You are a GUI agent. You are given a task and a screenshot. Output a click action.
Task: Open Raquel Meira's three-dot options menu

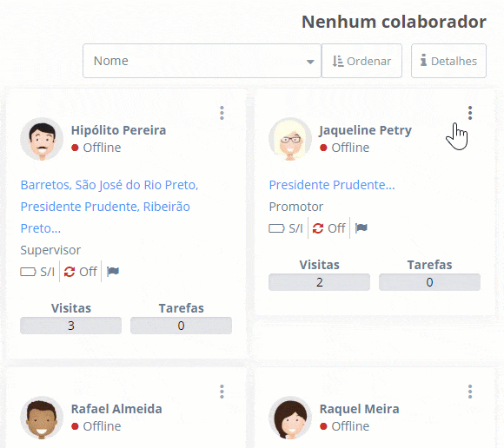[x=470, y=392]
